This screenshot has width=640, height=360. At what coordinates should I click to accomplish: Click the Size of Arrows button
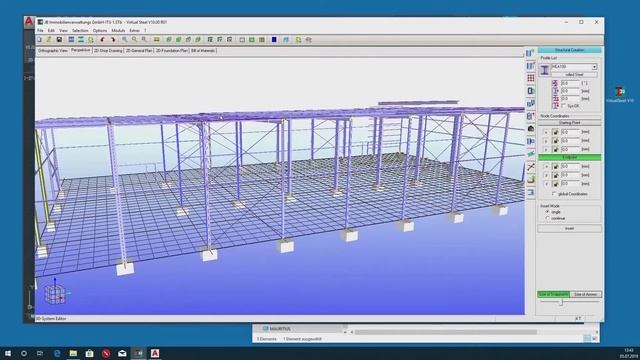(x=586, y=294)
